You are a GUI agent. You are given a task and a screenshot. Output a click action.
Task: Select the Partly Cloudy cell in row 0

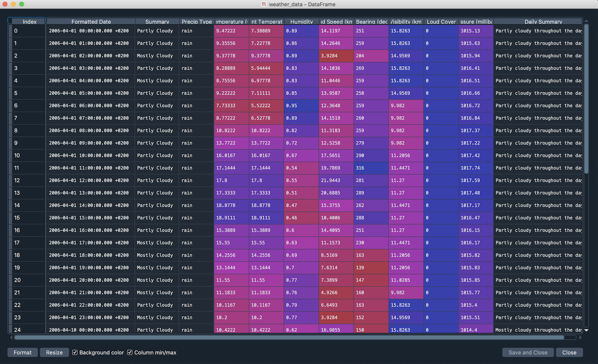157,30
